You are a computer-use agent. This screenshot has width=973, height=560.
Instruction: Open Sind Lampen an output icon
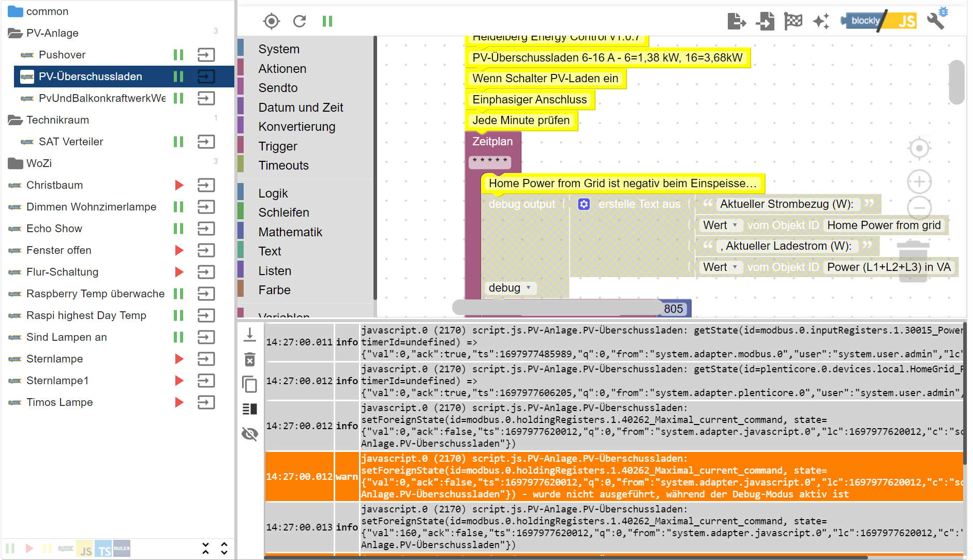pyautogui.click(x=206, y=337)
